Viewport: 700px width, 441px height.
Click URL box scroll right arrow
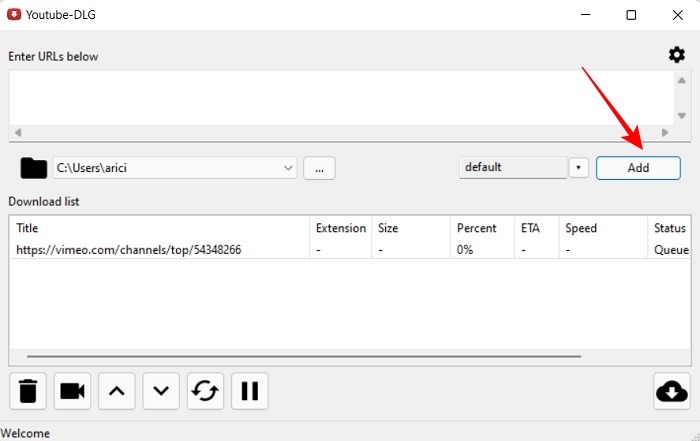(x=665, y=133)
